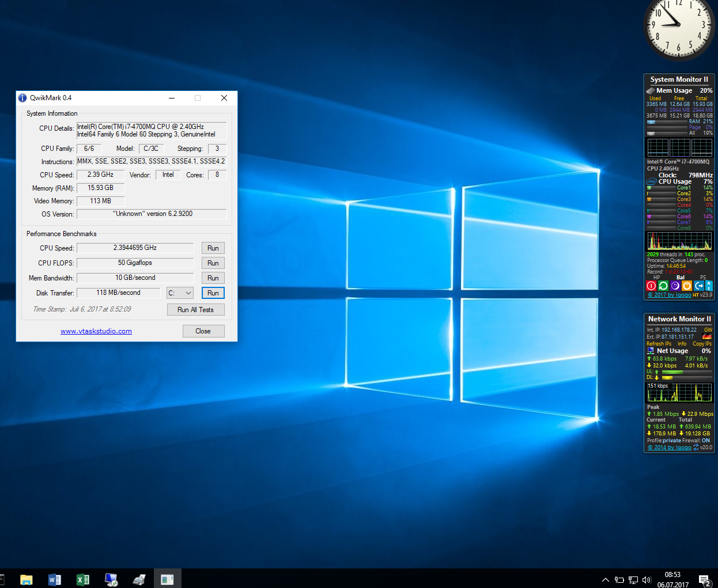Click the blue refresh arrows in Network Monitor
This screenshot has height=588, width=718.
696,447
